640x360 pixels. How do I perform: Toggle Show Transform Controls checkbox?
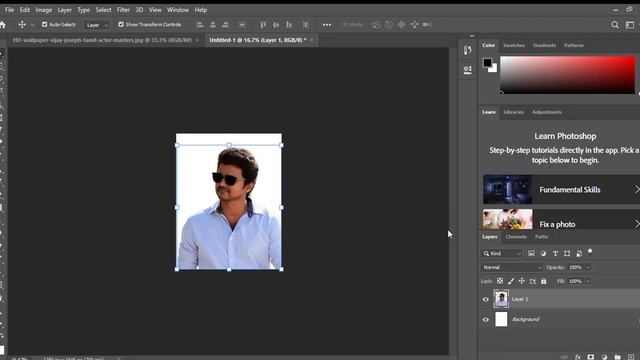pos(121,24)
